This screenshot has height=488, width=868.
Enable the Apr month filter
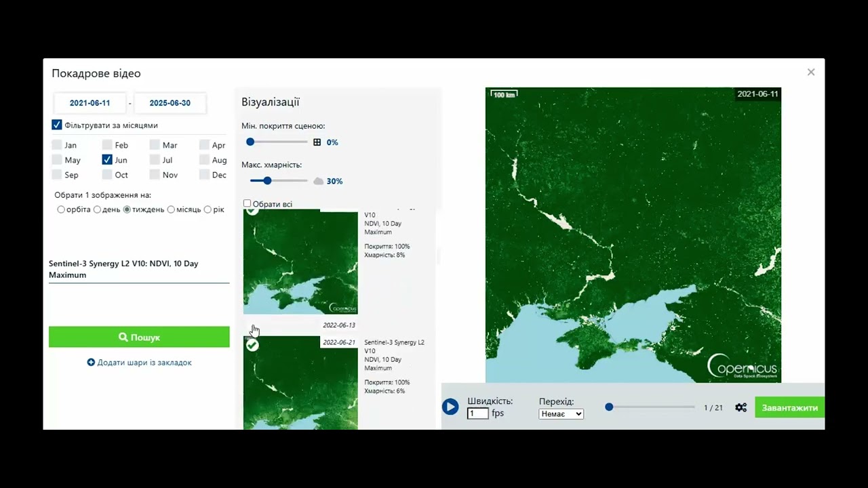tap(204, 145)
